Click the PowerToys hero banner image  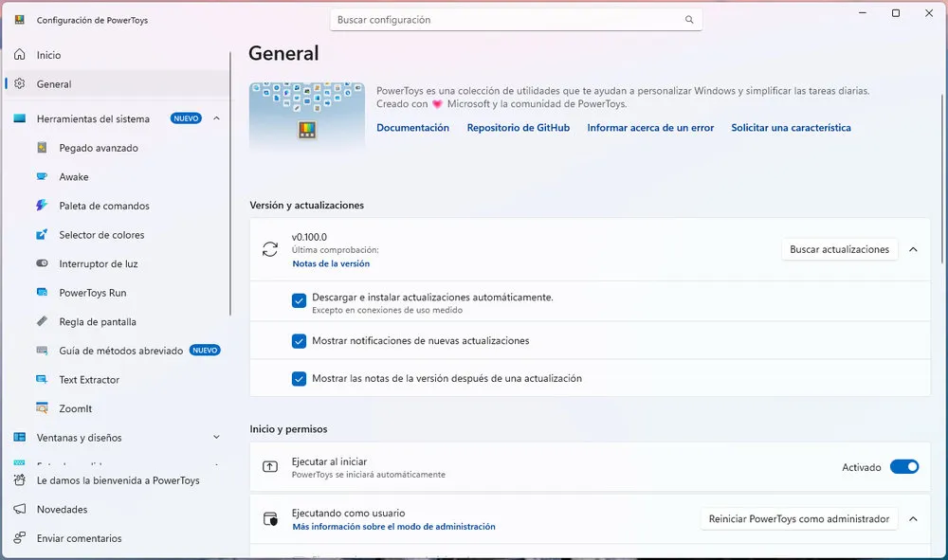[307, 117]
